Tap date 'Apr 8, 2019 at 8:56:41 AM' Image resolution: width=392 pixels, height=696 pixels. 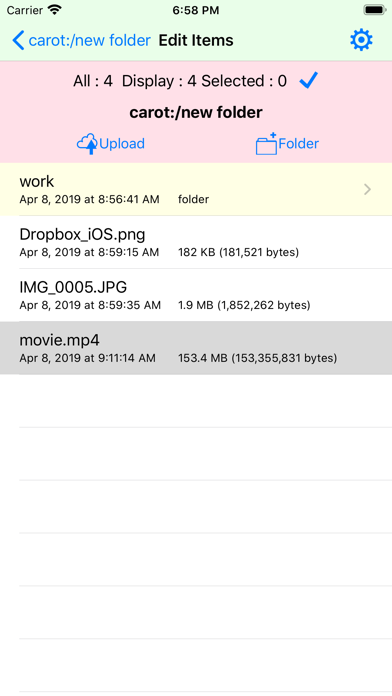(89, 200)
